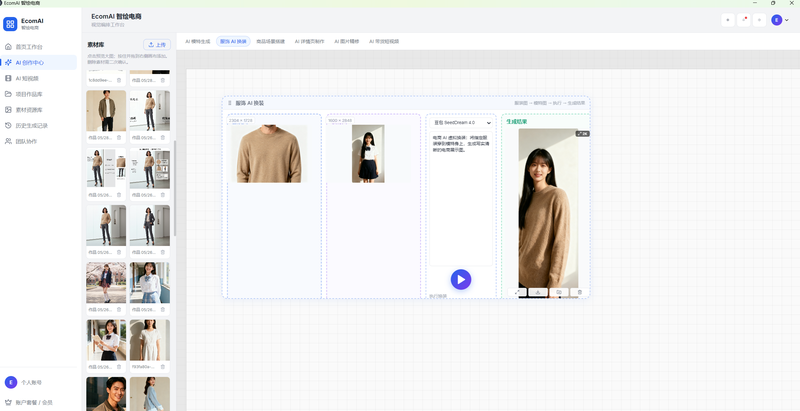The width and height of the screenshot is (800, 411).
Task: Open thumbnail of smiling man at bottom
Action: pos(106,394)
